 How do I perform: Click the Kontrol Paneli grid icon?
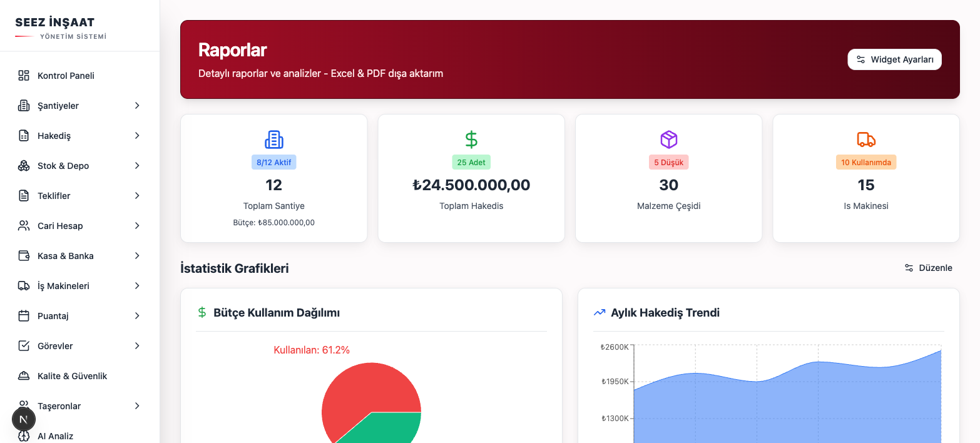point(24,76)
